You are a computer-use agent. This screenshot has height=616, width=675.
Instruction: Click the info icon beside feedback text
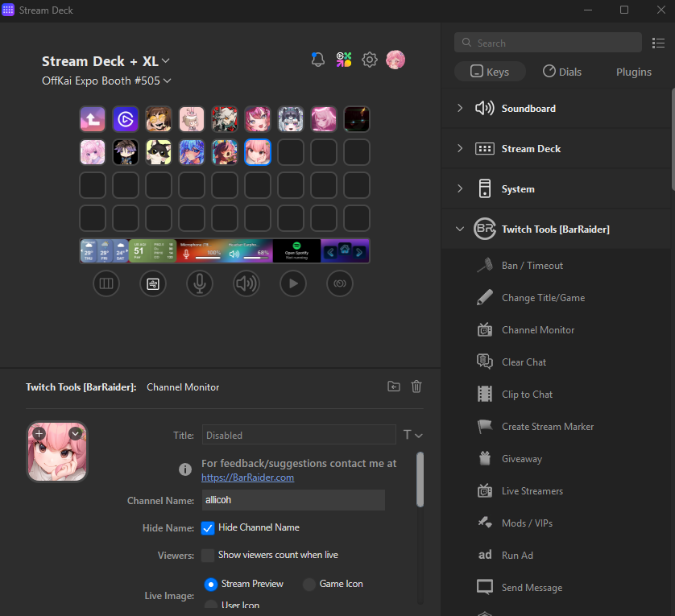[x=185, y=469]
